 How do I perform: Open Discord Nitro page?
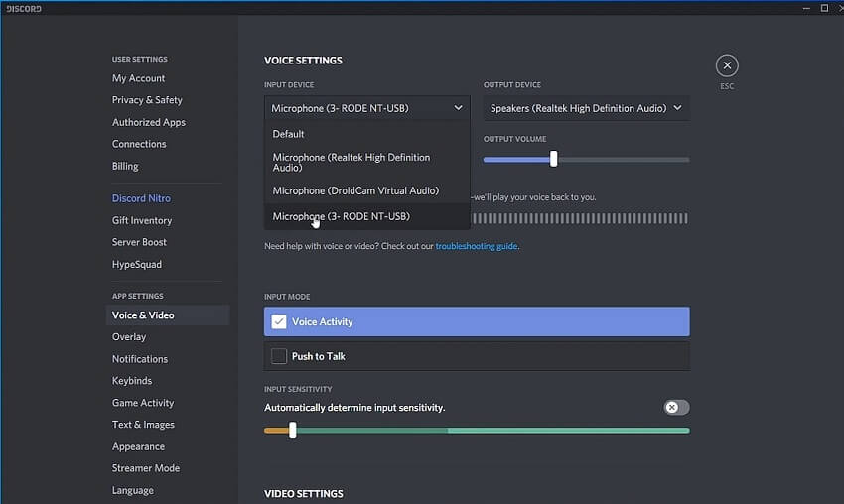coord(141,198)
